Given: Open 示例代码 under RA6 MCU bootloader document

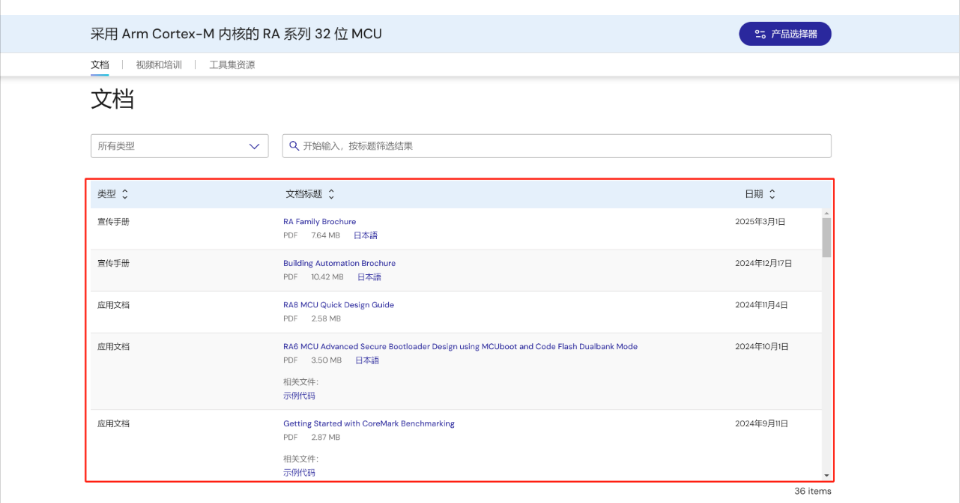Looking at the screenshot, I should 299,396.
